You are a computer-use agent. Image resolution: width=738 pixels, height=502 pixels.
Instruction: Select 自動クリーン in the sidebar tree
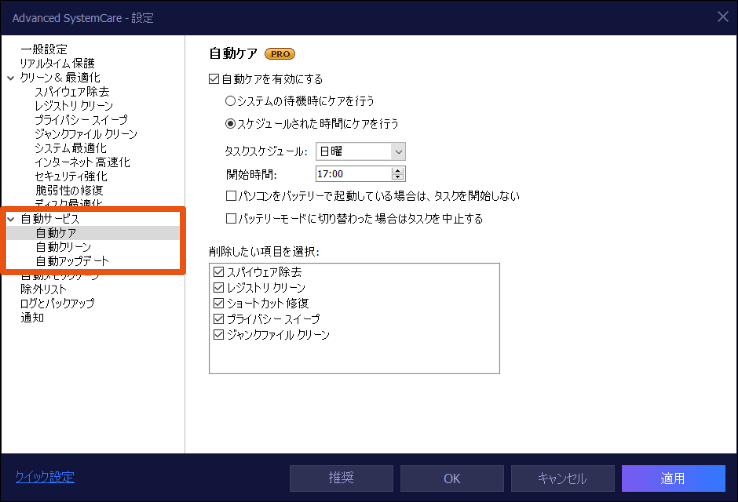64,247
